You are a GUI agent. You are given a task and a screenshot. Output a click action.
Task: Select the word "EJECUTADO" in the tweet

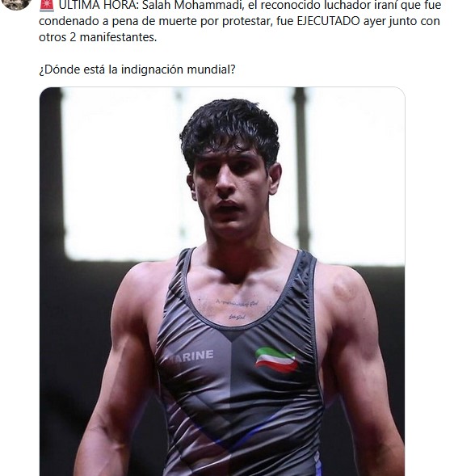[328, 21]
